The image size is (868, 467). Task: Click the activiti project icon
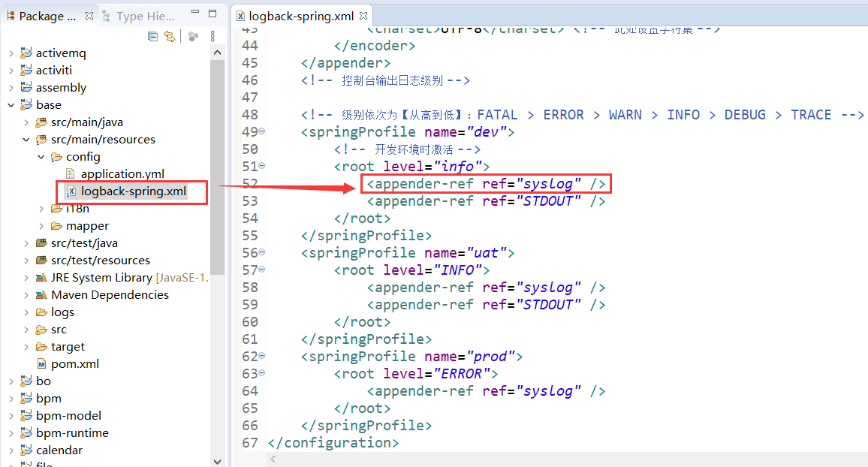tap(26, 71)
